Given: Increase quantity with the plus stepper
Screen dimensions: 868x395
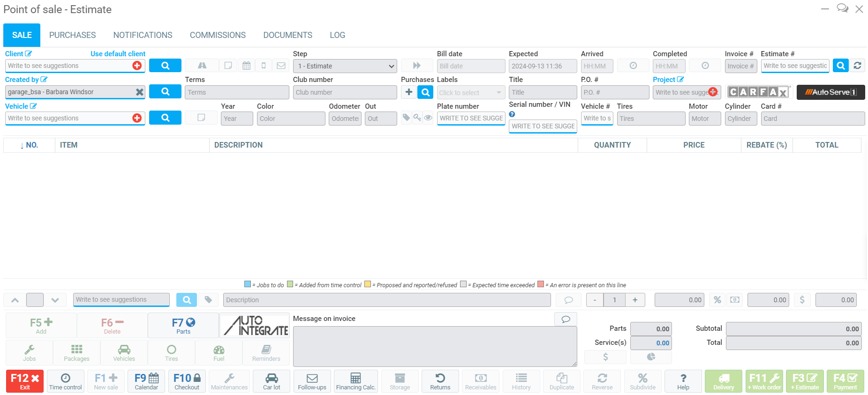Looking at the screenshot, I should [x=635, y=300].
